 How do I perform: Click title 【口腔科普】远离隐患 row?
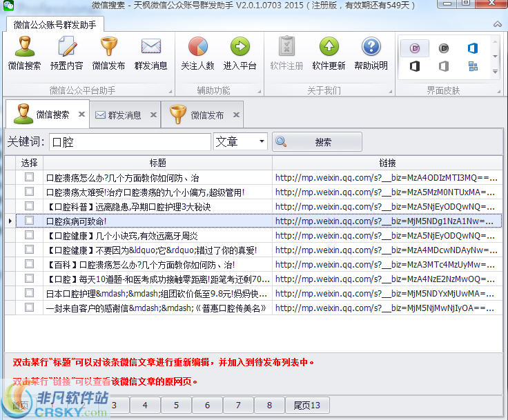tap(128, 207)
